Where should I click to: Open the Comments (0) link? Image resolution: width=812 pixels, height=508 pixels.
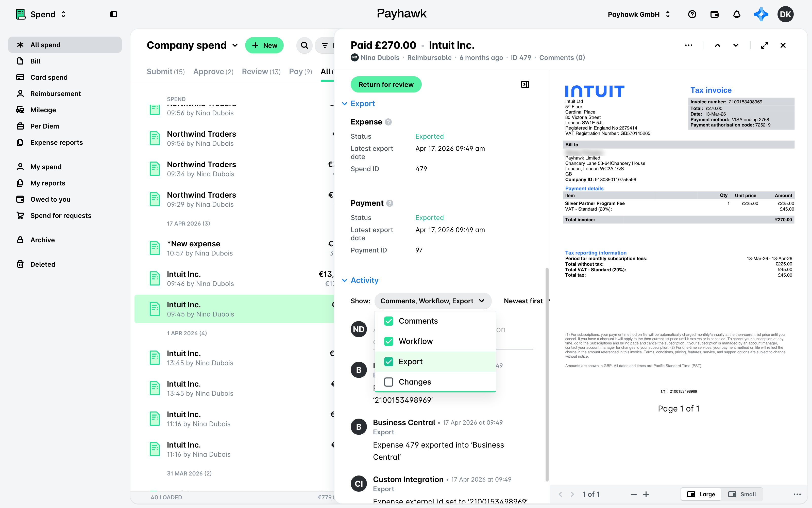(x=562, y=57)
